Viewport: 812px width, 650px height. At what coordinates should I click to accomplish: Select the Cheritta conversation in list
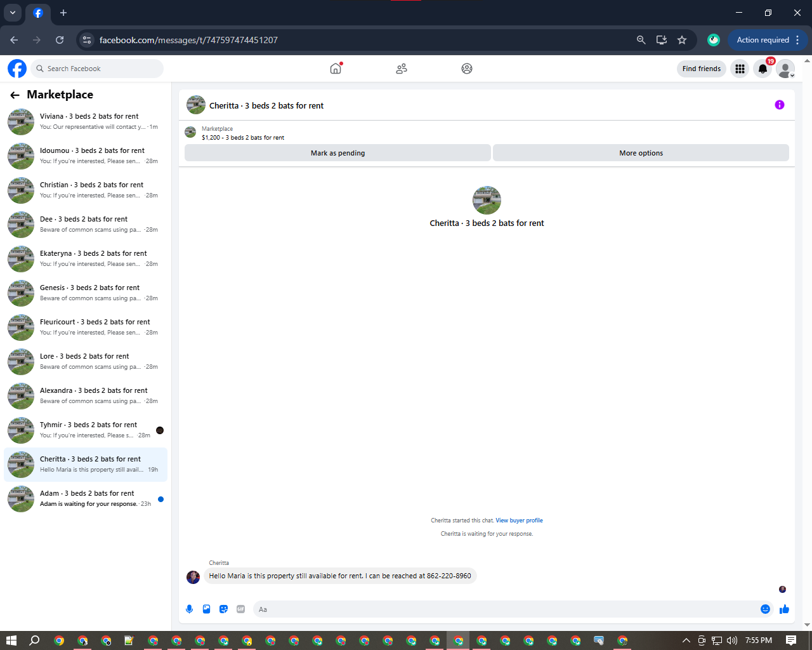coord(86,465)
